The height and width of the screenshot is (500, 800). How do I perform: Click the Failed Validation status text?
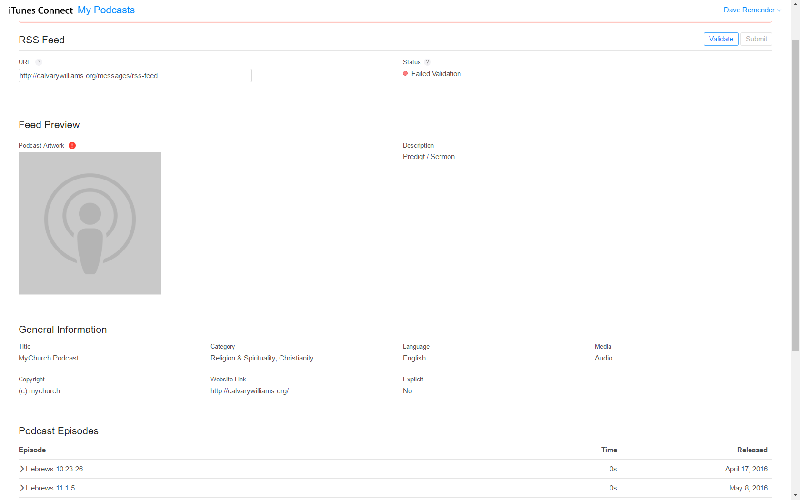tap(436, 73)
